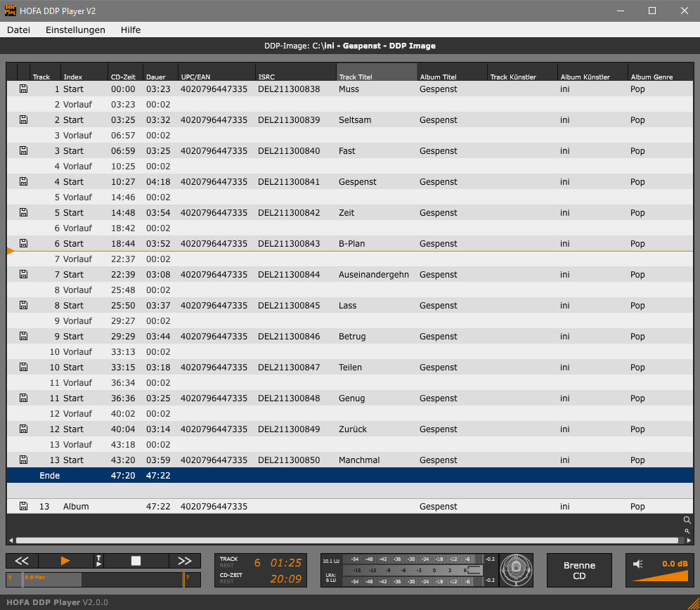
Task: Click the stereo goniometer display
Action: click(x=517, y=570)
